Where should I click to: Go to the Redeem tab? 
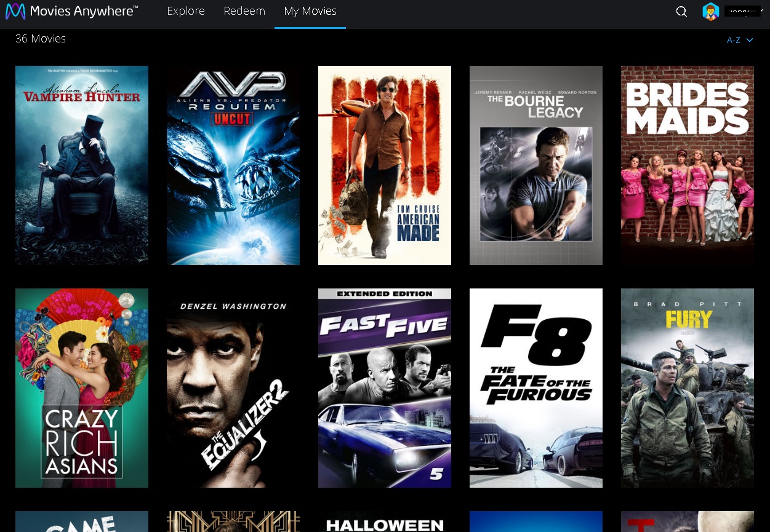pyautogui.click(x=244, y=11)
